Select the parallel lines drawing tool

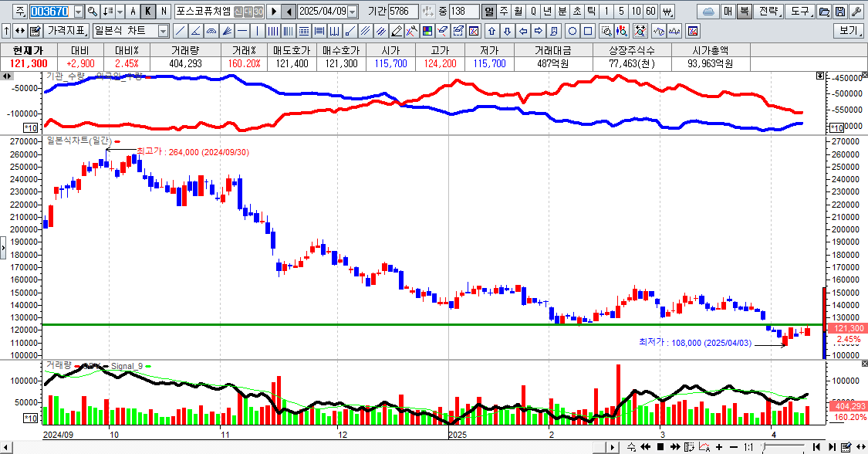coord(366,31)
